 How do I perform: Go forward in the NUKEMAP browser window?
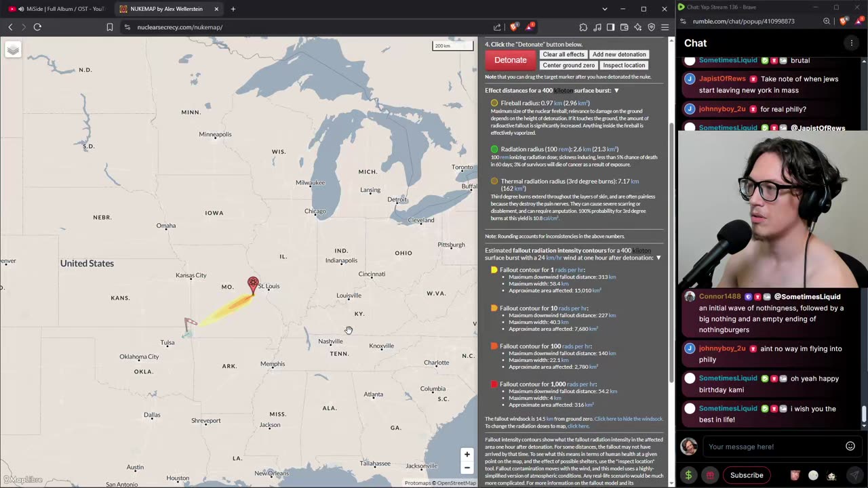tap(23, 27)
